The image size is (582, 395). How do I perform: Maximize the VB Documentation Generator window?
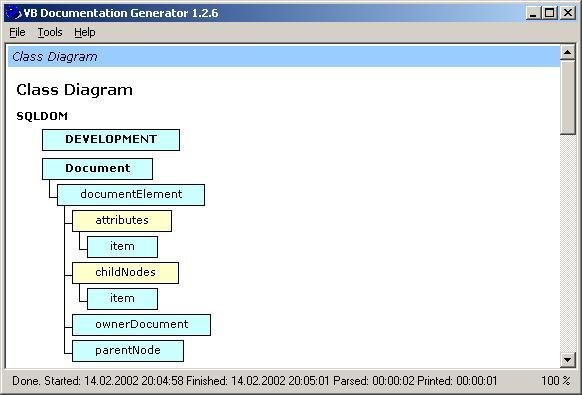(549, 13)
